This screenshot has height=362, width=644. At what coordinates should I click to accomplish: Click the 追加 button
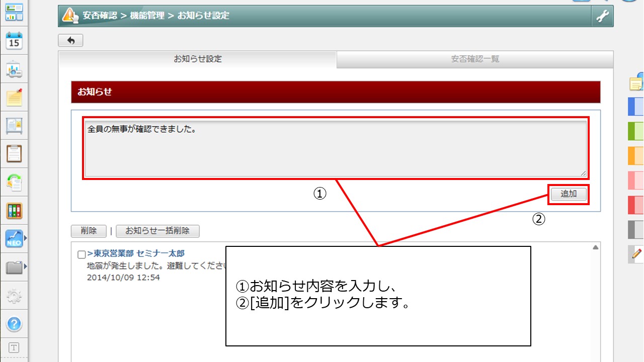(569, 194)
